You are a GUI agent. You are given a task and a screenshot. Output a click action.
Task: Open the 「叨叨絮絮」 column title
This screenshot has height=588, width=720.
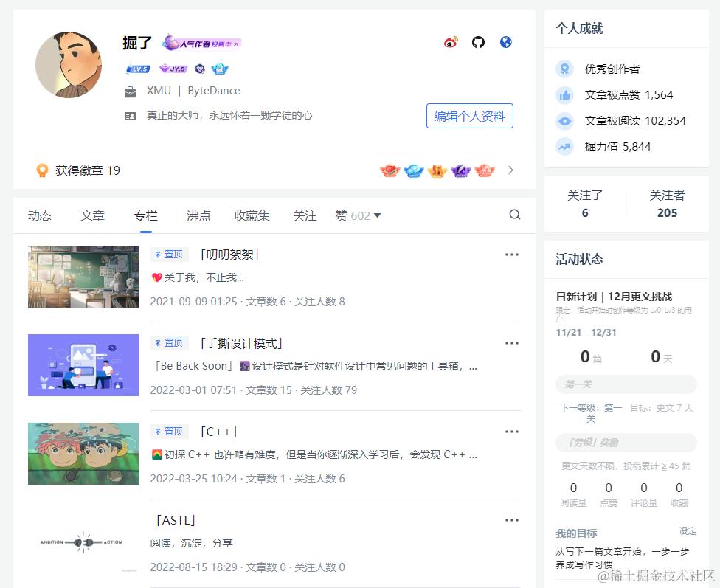[229, 255]
